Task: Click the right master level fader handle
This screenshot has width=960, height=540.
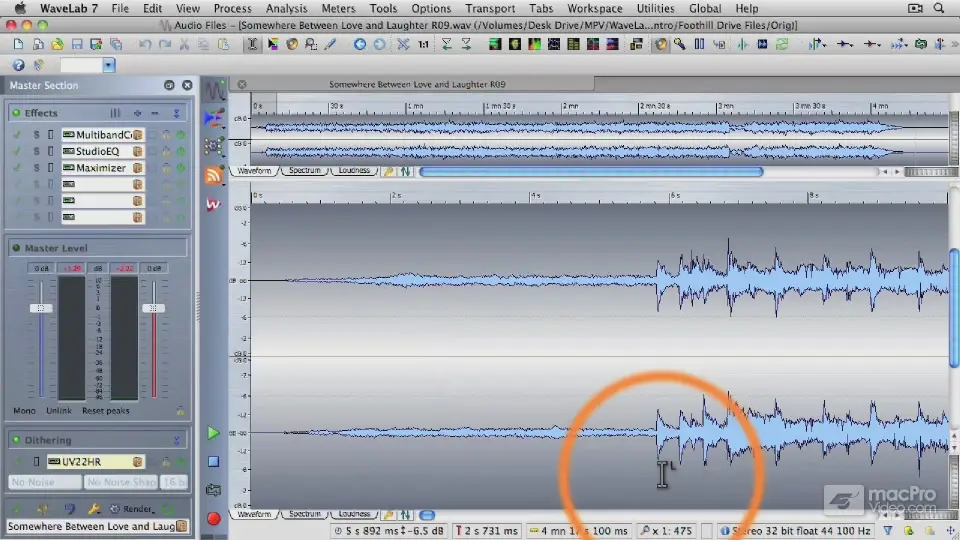Action: point(153,308)
